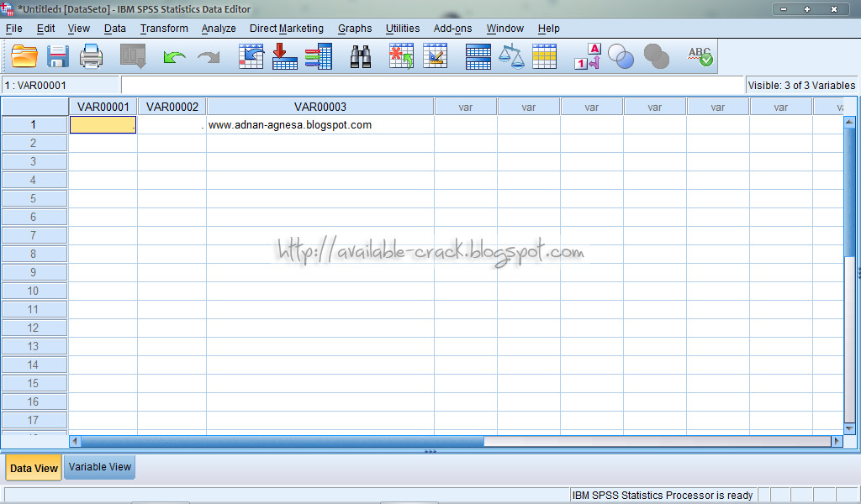Open the Graphs menu
Screen dimensions: 861x504
pos(355,29)
